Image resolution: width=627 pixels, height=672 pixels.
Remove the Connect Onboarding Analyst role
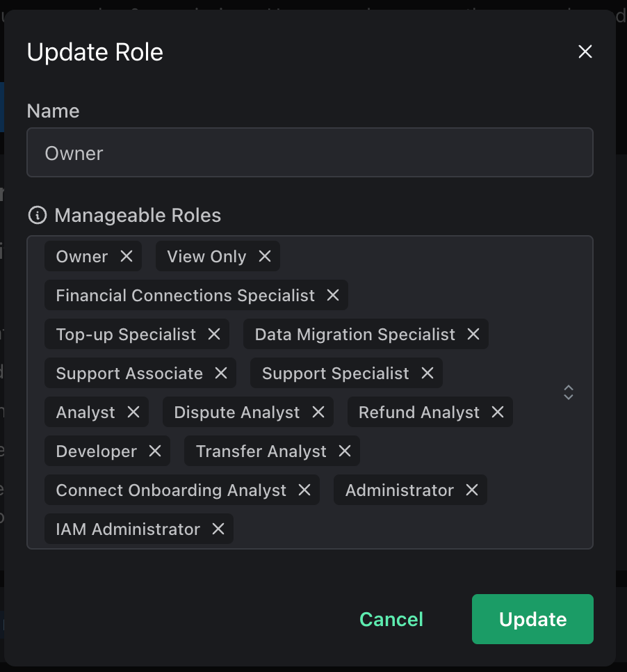[x=304, y=490]
